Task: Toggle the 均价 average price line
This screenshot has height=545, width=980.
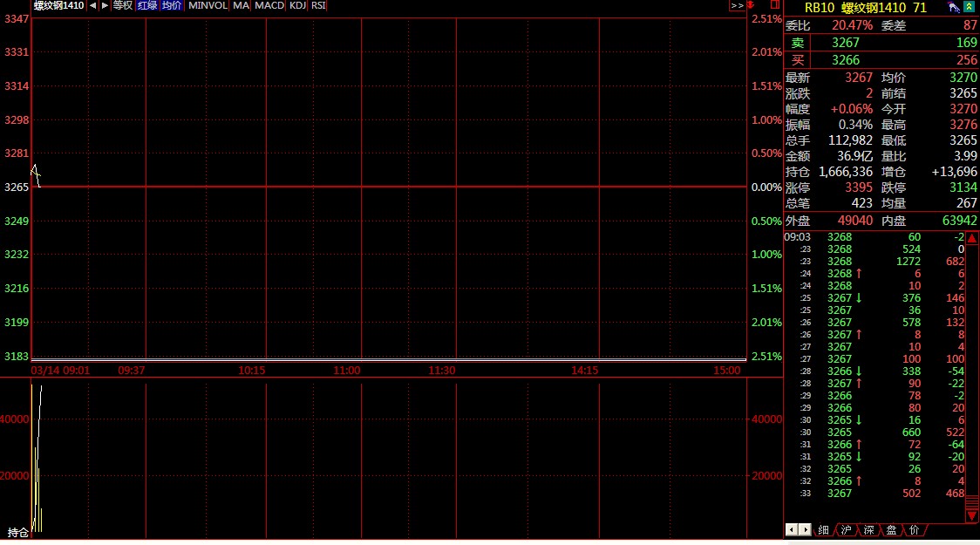Action: click(x=172, y=5)
